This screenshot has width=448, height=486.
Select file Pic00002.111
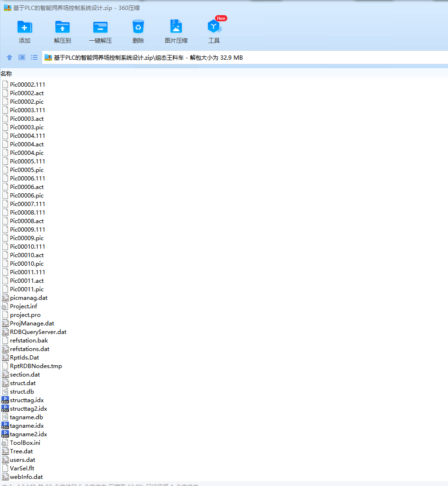point(24,85)
